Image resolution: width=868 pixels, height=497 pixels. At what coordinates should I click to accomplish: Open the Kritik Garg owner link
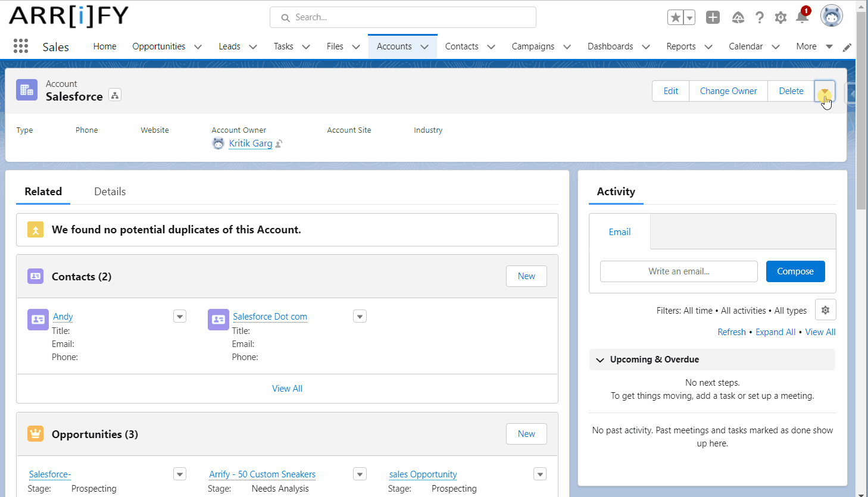point(250,143)
